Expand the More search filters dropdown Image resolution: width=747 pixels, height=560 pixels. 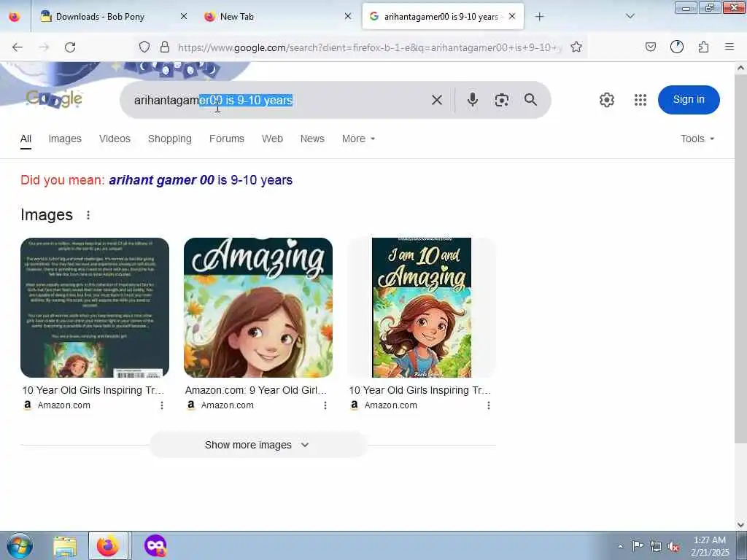[x=358, y=139]
